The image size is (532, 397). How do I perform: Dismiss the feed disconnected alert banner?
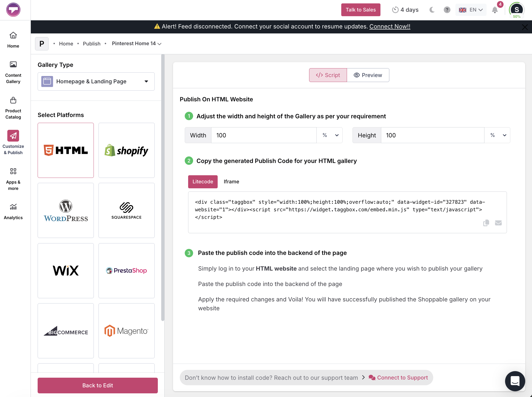[x=525, y=27]
